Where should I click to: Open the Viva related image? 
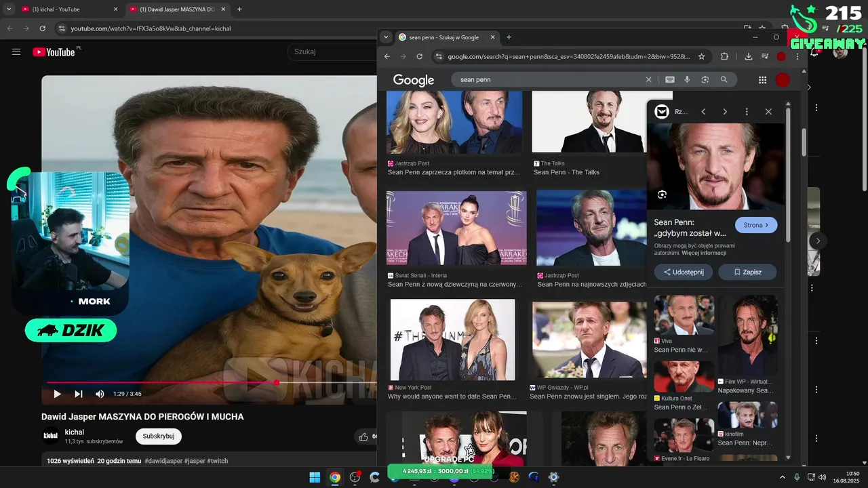pos(684,315)
